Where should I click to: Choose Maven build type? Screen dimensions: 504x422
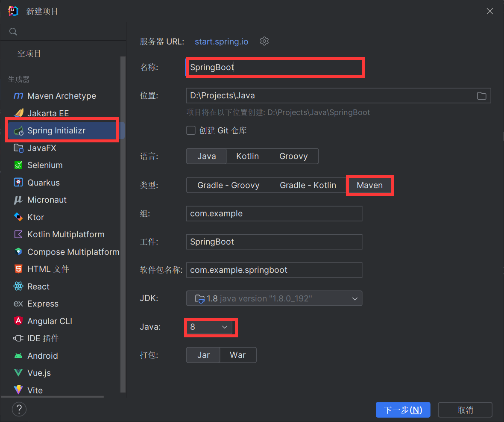(369, 185)
